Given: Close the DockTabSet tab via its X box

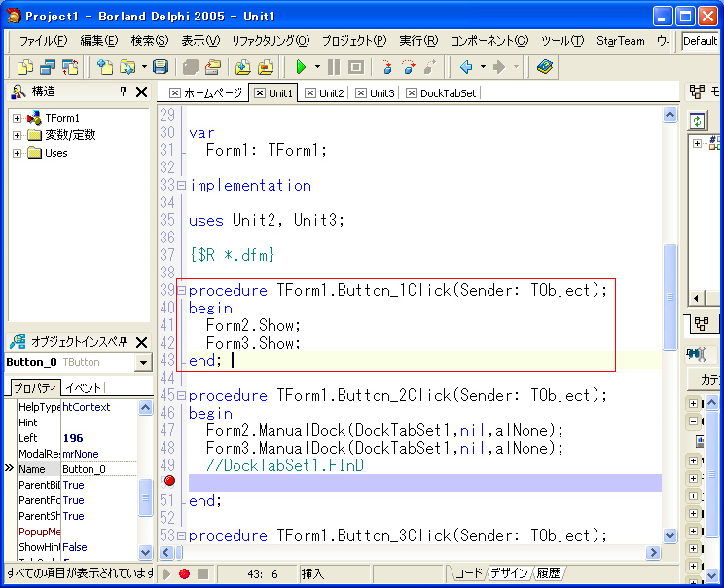Looking at the screenshot, I should click(412, 93).
